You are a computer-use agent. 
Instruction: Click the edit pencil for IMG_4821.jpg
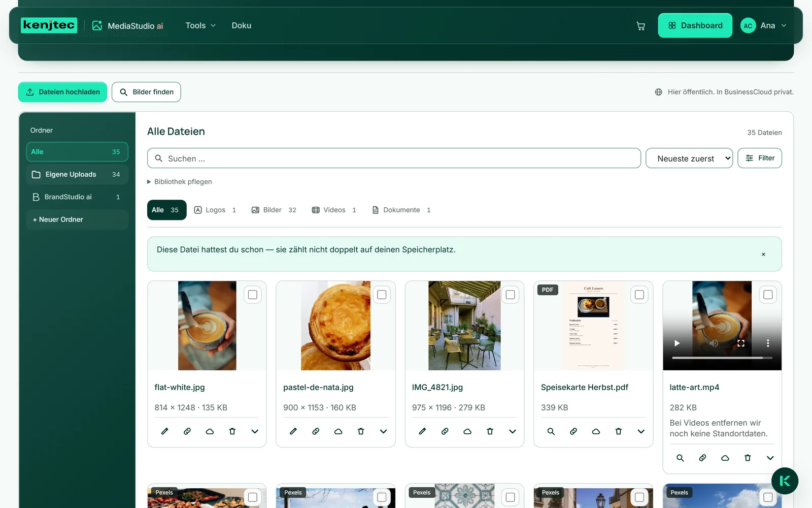click(x=422, y=431)
